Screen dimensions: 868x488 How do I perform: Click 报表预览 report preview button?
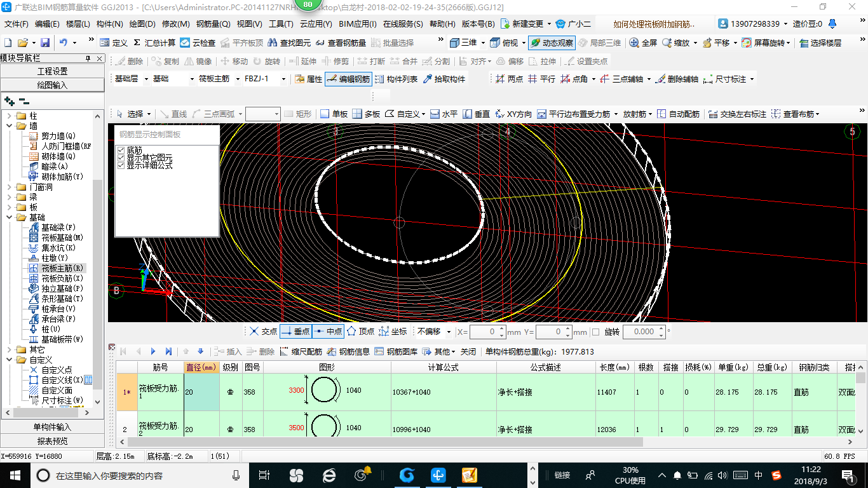click(x=52, y=441)
